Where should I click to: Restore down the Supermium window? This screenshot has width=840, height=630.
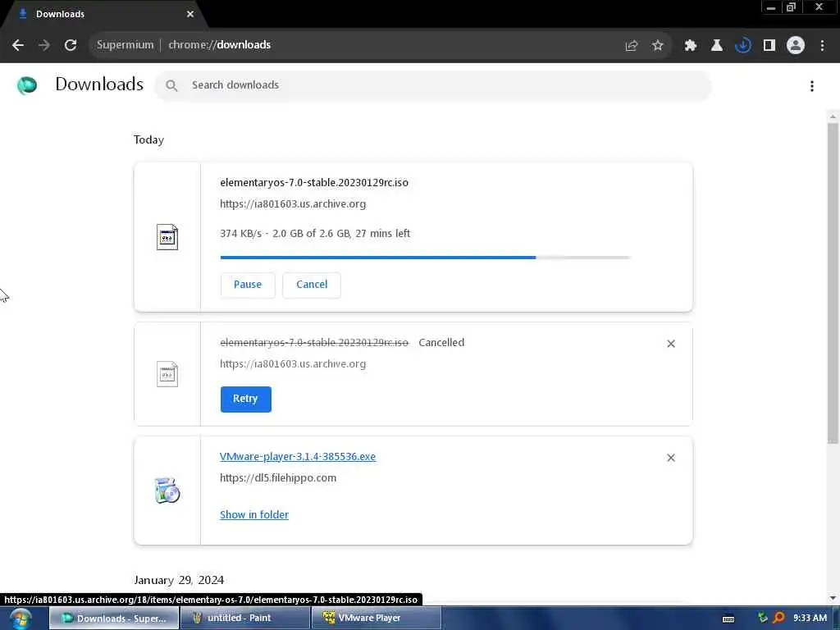point(791,7)
